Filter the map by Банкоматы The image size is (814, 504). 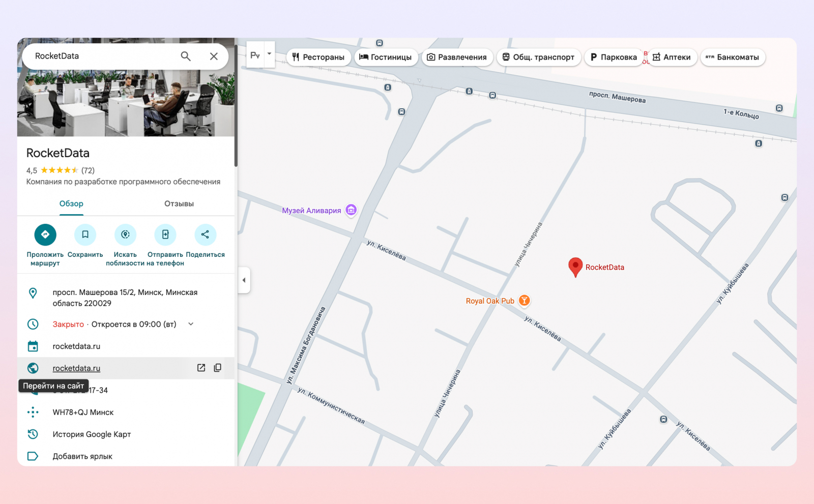[x=733, y=57]
